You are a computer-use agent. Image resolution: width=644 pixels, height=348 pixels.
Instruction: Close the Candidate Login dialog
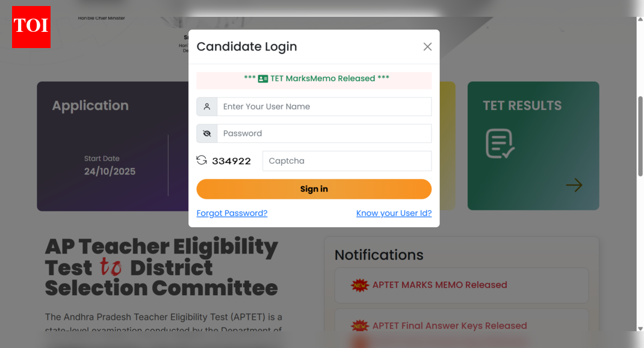427,46
